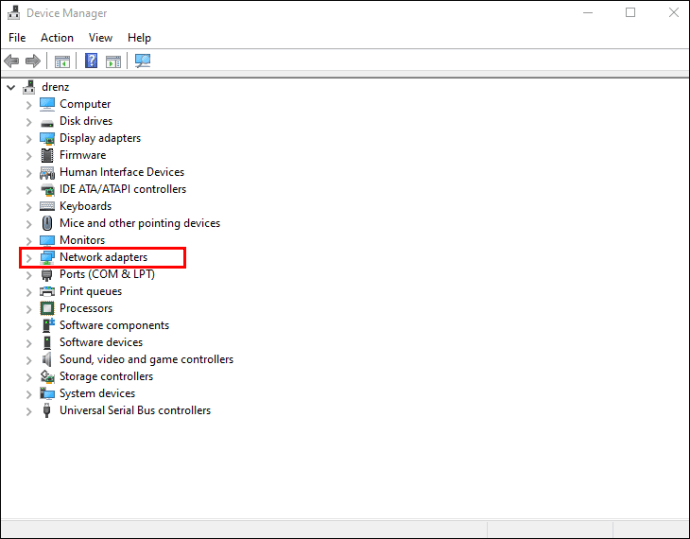The width and height of the screenshot is (690, 539).
Task: Click the Mice and other pointing devices icon
Action: pyautogui.click(x=47, y=223)
